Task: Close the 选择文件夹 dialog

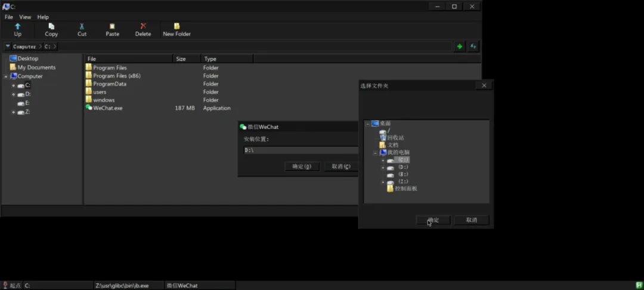Action: (x=484, y=85)
